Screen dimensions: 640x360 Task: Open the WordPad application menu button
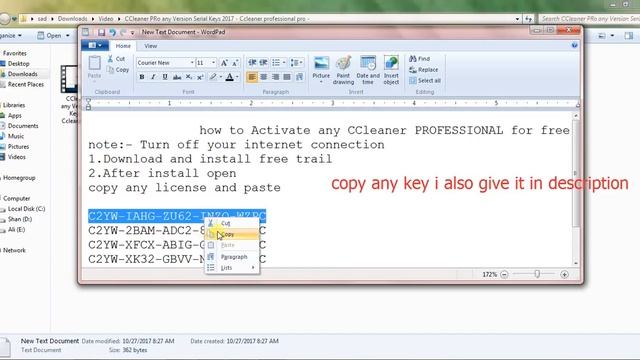pyautogui.click(x=95, y=45)
